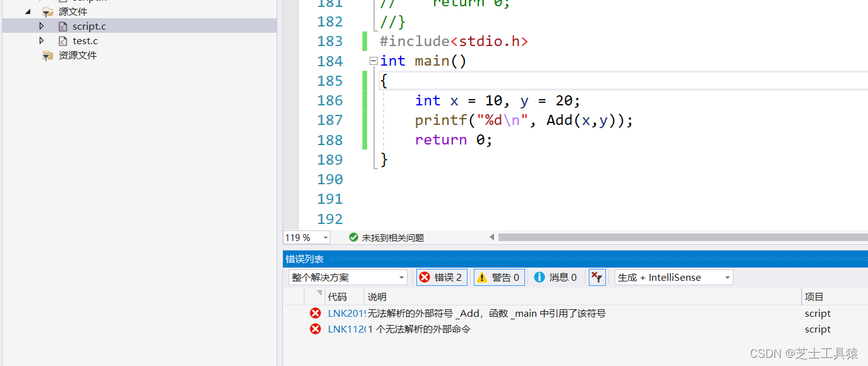Click the printf("%d\n", Add(x,y)); line
Image resolution: width=868 pixels, height=366 pixels.
coord(524,120)
